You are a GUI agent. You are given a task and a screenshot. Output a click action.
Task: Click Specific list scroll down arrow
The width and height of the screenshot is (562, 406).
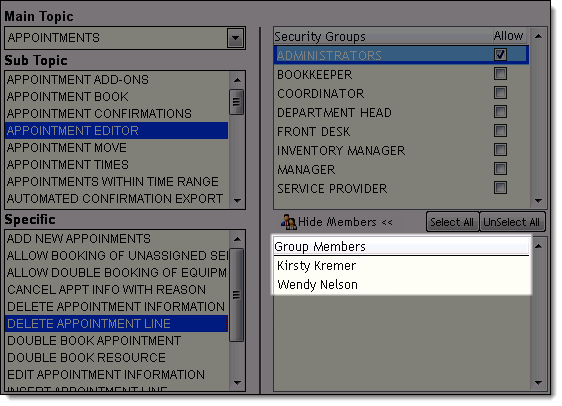237,383
